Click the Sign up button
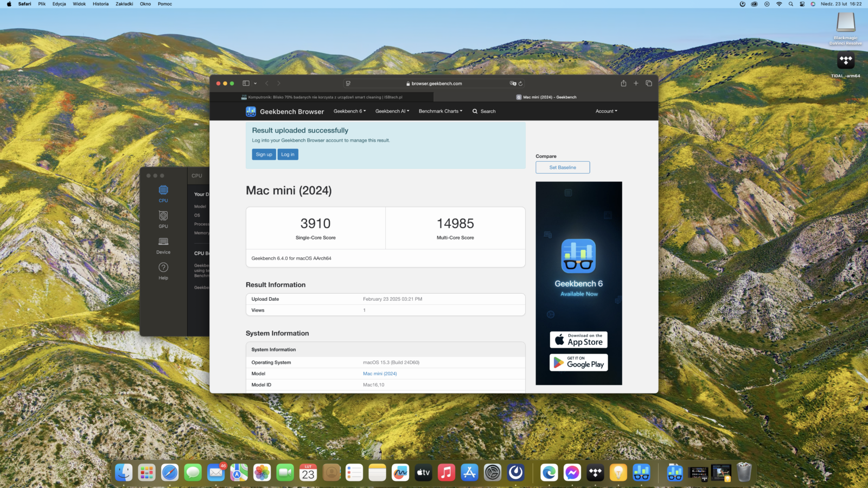Viewport: 868px width, 488px height. (264, 155)
